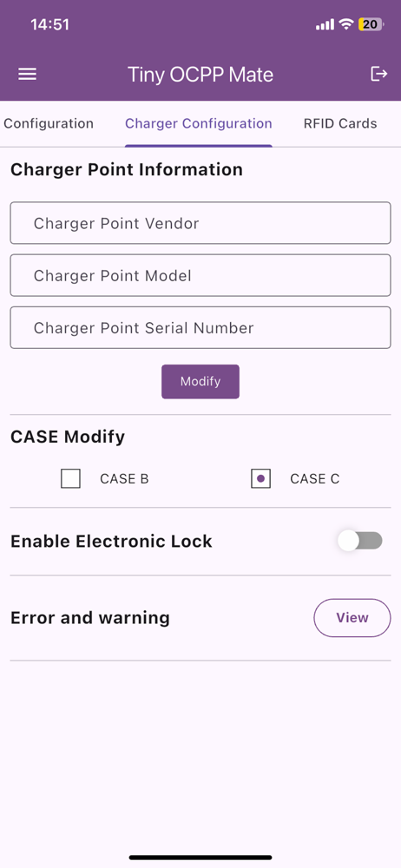
Task: Switch to the RFID Cards tab
Action: [340, 123]
